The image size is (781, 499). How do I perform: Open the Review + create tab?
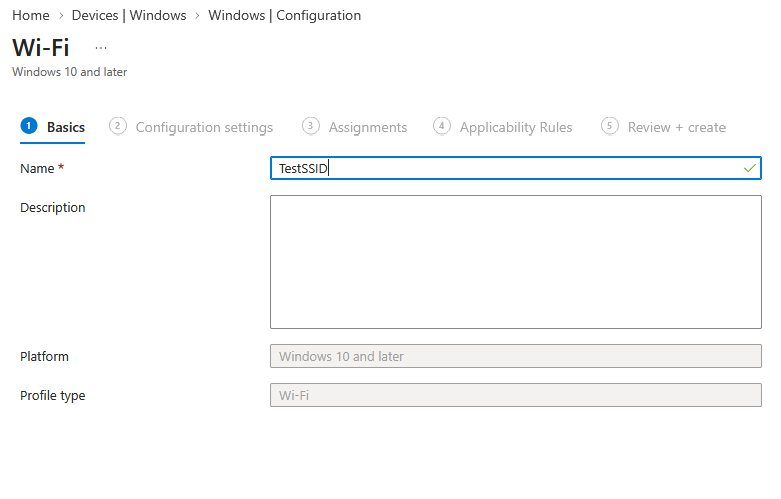click(663, 127)
